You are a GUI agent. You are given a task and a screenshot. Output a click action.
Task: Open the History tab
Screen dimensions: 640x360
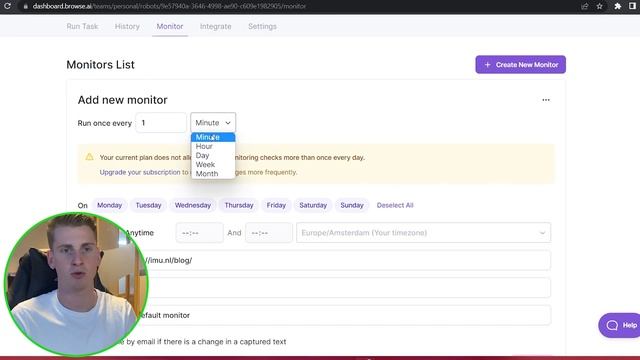pyautogui.click(x=127, y=26)
